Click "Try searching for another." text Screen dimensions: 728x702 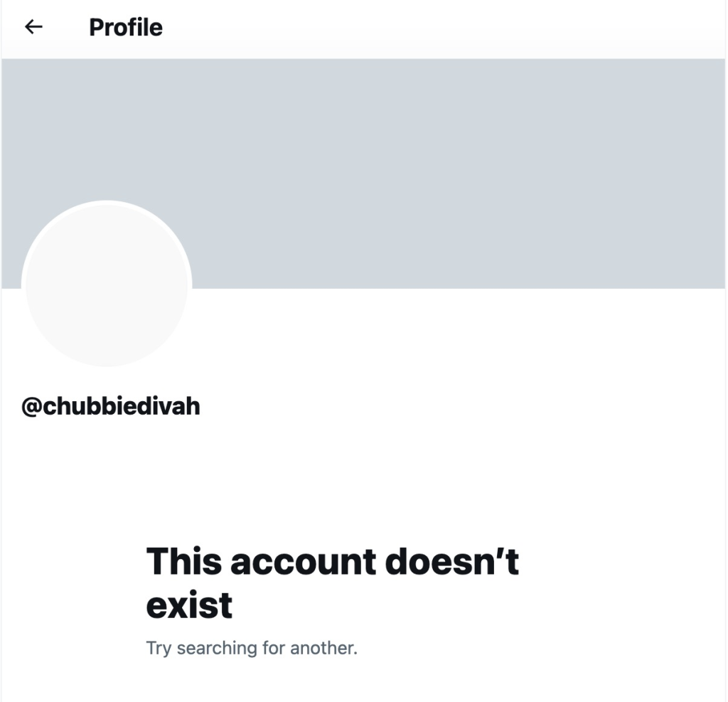tap(252, 648)
